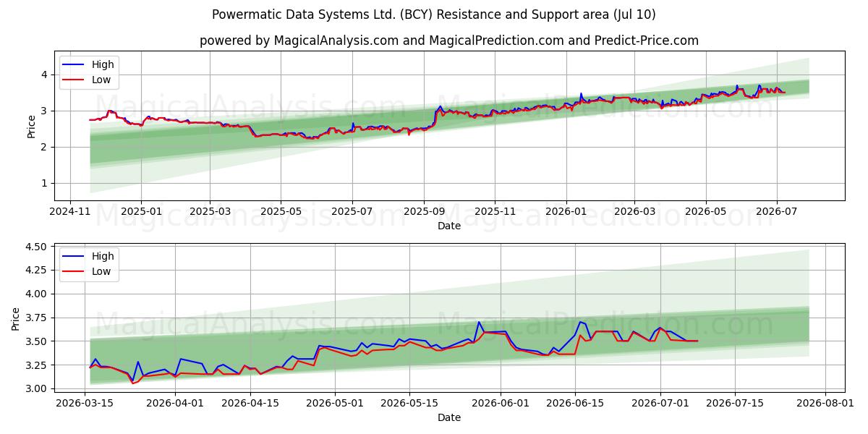This screenshot has width=868, height=434.
Task: Click the '3.25' y-axis tick in the bottom chart
Action: coord(37,365)
